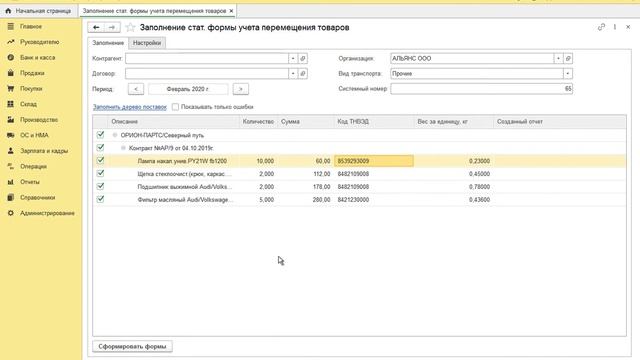Viewport: 640px width, 360px height.
Task: Open the Продажи bag icon
Action: click(x=11, y=73)
